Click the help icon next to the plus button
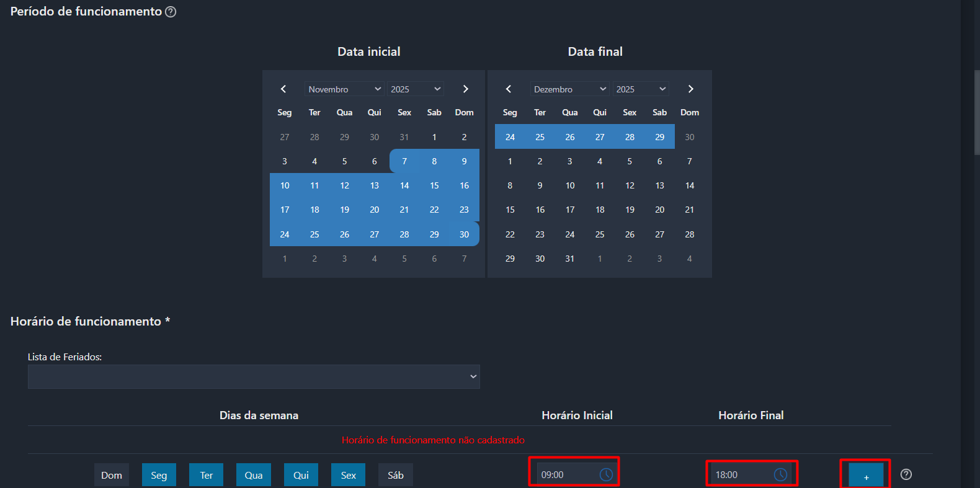The width and height of the screenshot is (980, 488). click(906, 474)
